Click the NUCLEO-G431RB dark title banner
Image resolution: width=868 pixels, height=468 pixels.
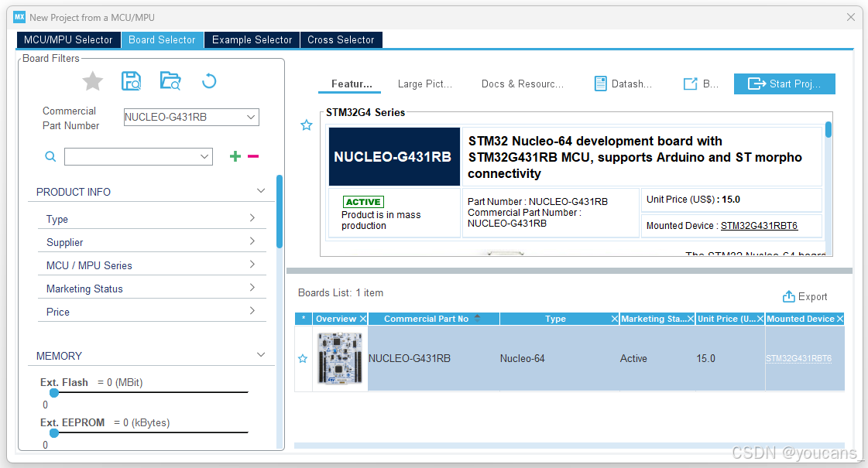[x=394, y=156]
